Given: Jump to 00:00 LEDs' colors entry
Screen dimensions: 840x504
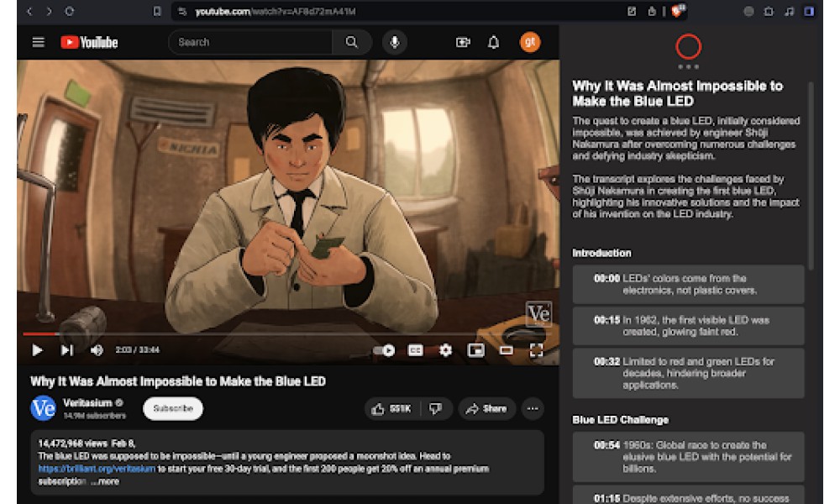Looking at the screenshot, I should pos(689,285).
